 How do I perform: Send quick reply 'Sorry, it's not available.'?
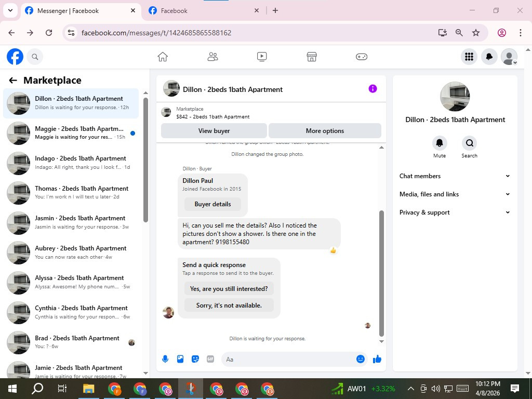tap(229, 305)
